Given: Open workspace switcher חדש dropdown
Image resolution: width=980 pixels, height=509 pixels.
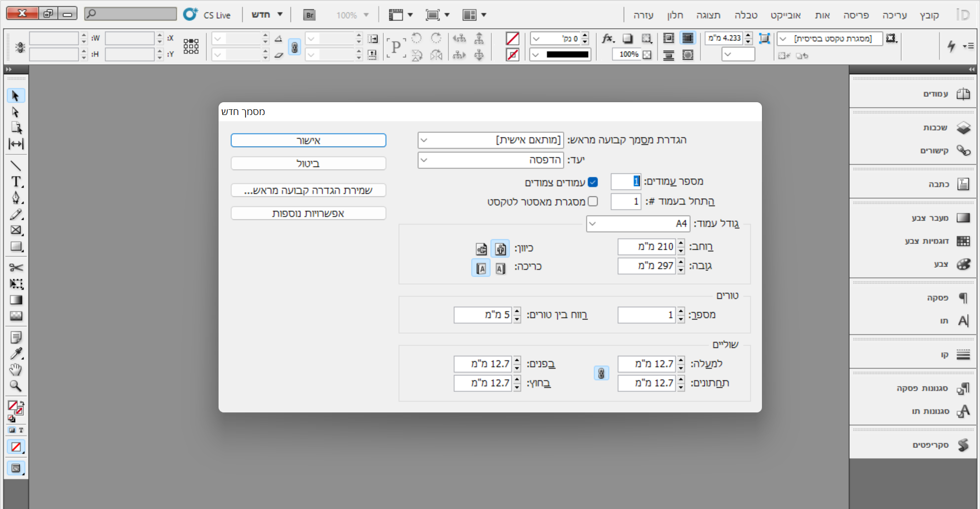Looking at the screenshot, I should pyautogui.click(x=267, y=15).
